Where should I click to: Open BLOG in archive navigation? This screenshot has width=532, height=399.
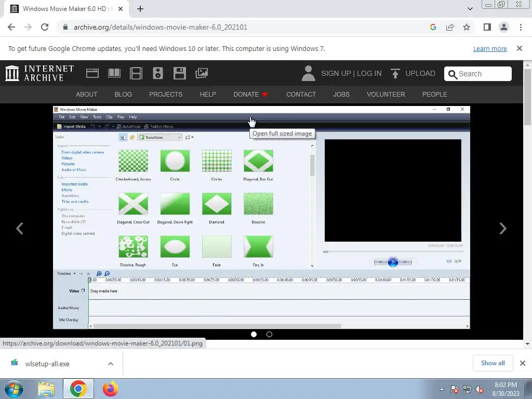123,95
